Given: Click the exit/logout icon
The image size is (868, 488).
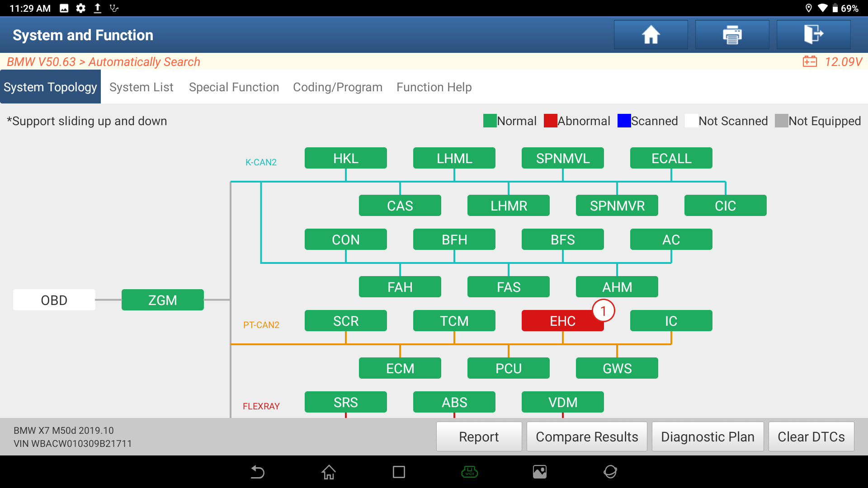Looking at the screenshot, I should [812, 34].
